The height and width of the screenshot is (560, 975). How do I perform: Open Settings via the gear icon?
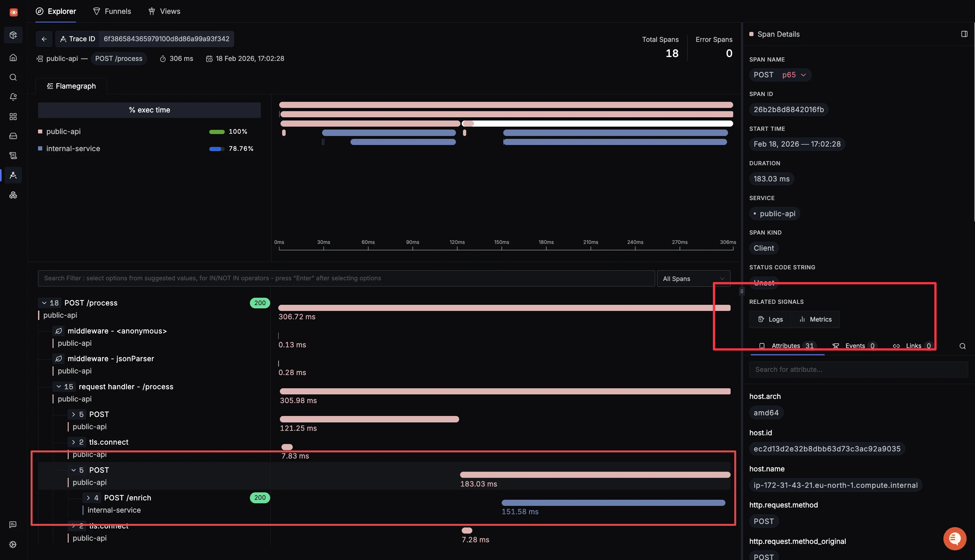click(x=13, y=544)
